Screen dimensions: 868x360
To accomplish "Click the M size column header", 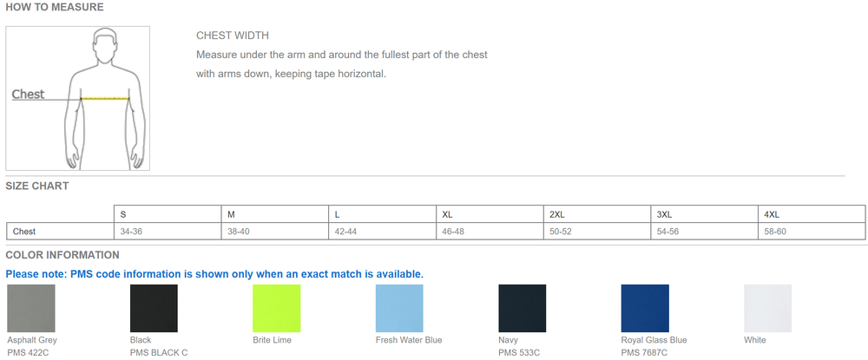I will (x=231, y=213).
